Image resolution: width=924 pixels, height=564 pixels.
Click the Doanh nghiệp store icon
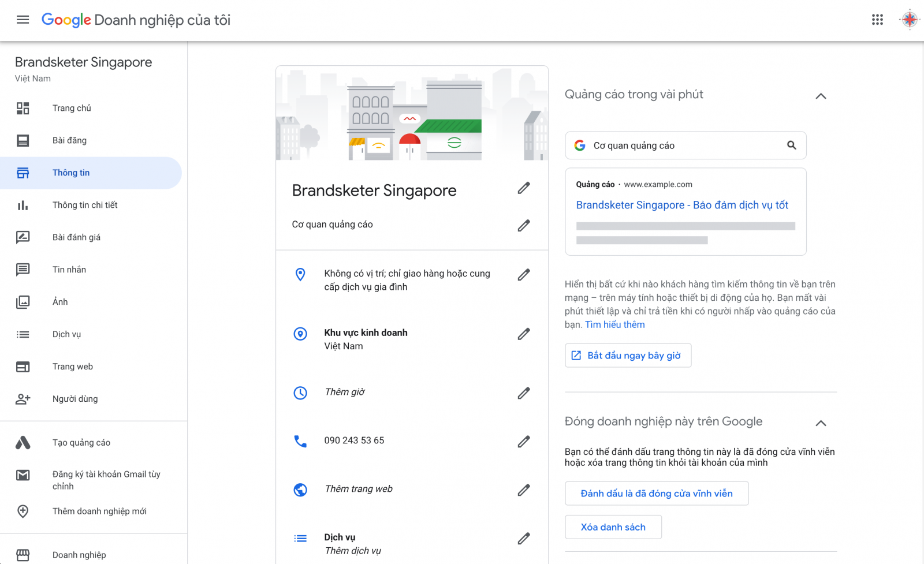(23, 555)
